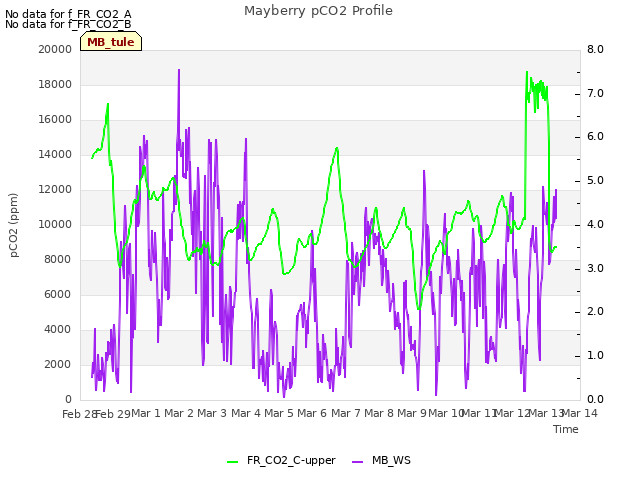Viewport: 640px width, 480px height.
Task: Click the Mar 4 date tick label
Action: tap(246, 413)
